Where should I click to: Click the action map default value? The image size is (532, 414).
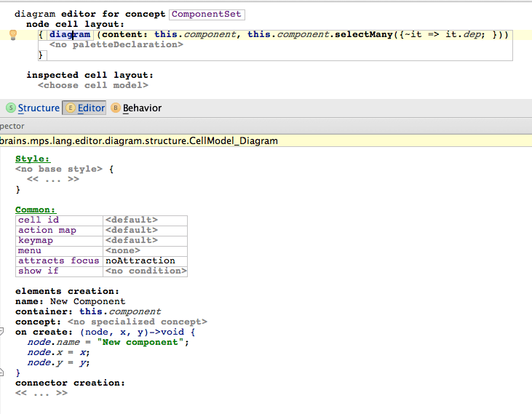click(x=131, y=230)
